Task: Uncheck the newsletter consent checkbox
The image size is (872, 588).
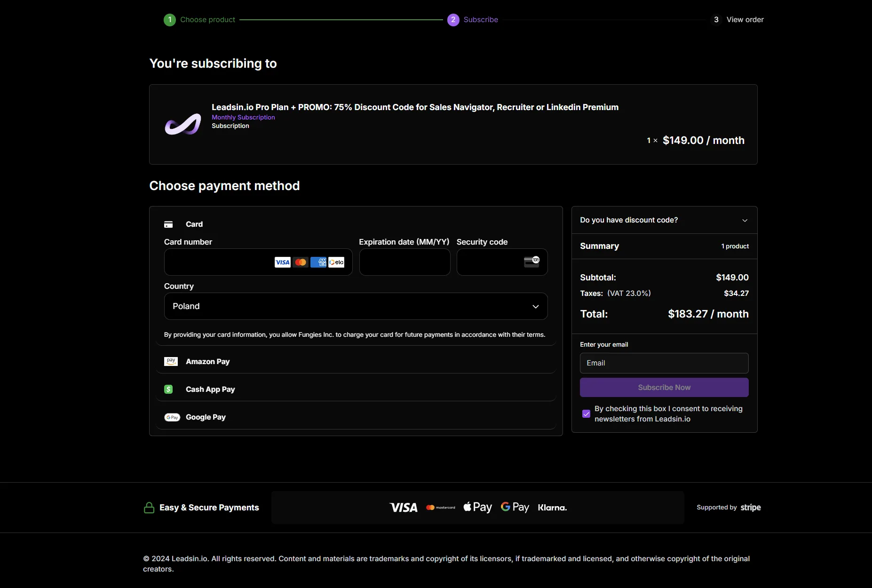Action: click(586, 414)
